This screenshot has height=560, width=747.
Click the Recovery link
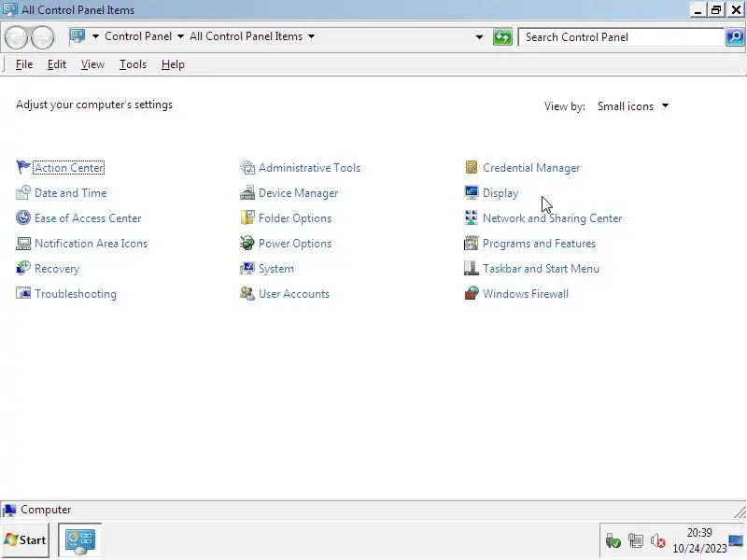click(57, 269)
